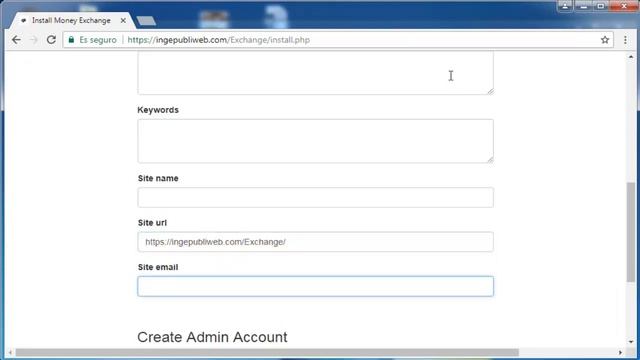
Task: Click the vertical scrollbar down arrow
Action: click(x=631, y=342)
